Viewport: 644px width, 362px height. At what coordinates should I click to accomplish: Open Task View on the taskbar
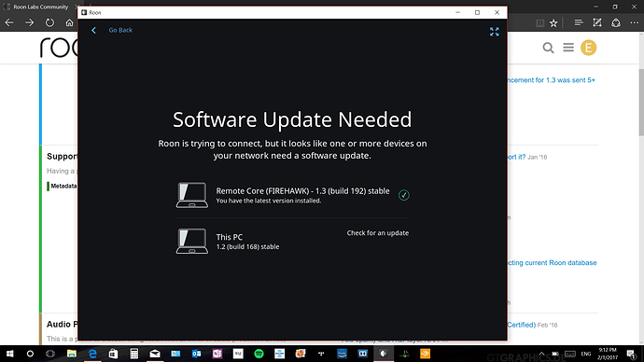pos(50,354)
